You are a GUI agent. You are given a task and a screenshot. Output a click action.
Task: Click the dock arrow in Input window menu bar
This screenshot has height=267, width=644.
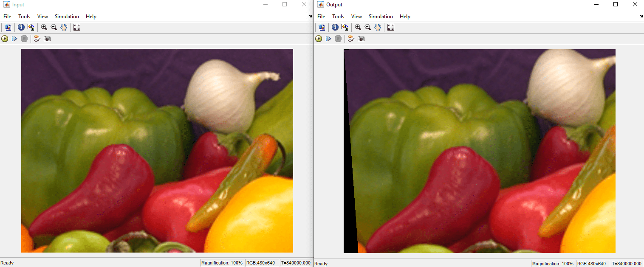coord(310,17)
